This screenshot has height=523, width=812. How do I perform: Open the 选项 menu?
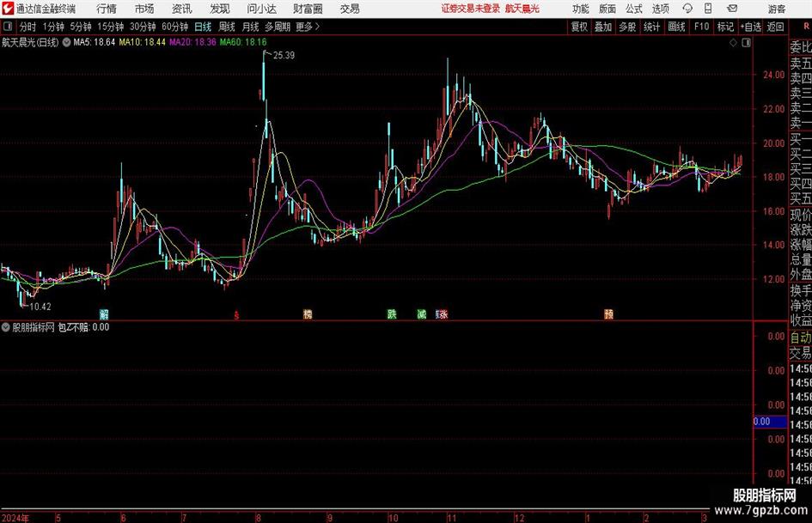660,9
